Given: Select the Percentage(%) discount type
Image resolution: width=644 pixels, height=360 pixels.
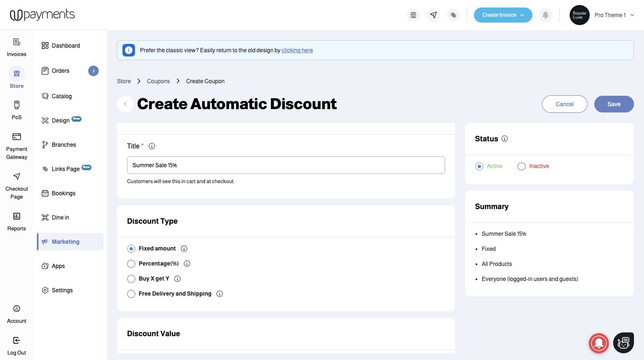Looking at the screenshot, I should [131, 264].
